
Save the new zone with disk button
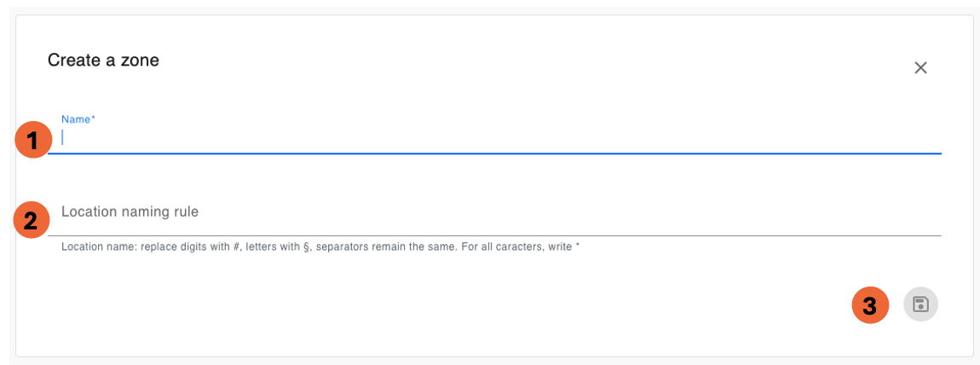pos(920,304)
